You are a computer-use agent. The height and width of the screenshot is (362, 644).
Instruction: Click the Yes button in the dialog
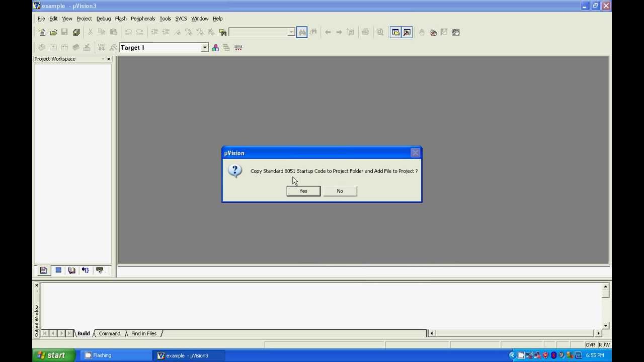303,191
